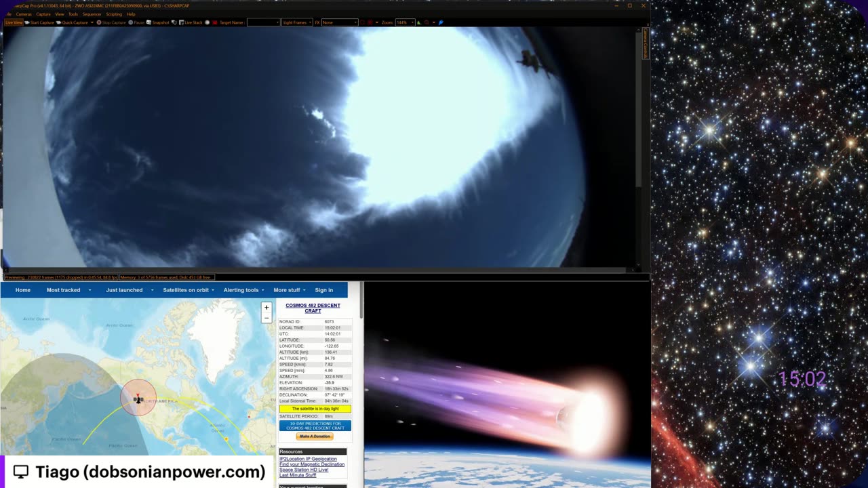
Task: Click the Sign in link
Action: [324, 290]
